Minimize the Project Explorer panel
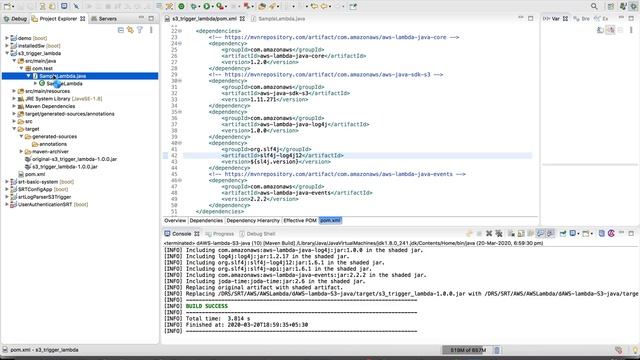 [141, 18]
